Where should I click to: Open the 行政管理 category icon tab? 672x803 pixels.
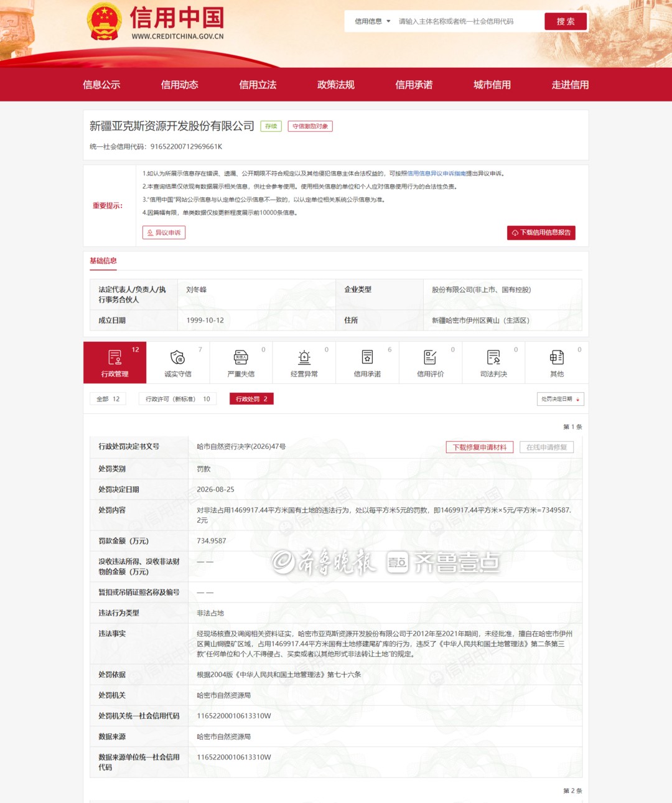[x=115, y=362]
